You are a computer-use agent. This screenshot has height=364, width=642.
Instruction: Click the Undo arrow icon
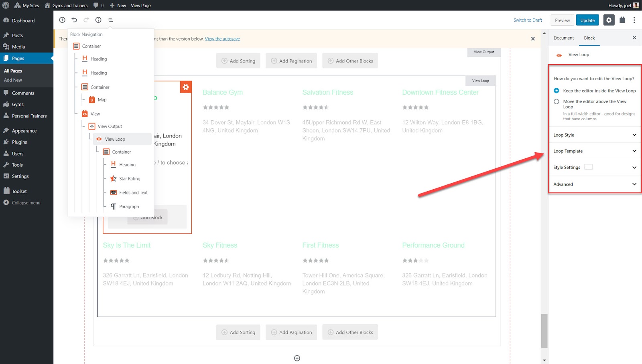pos(74,20)
